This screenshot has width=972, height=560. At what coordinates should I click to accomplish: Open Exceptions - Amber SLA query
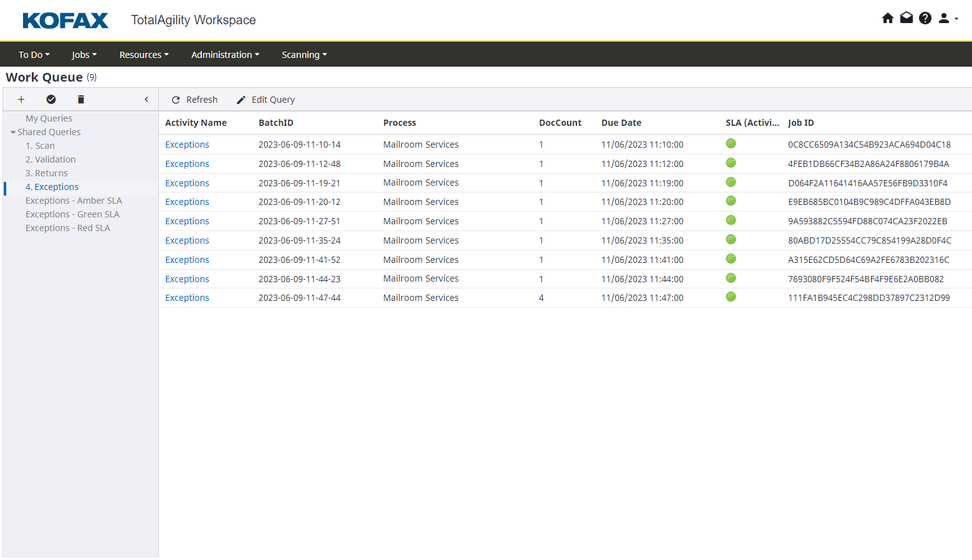point(74,201)
